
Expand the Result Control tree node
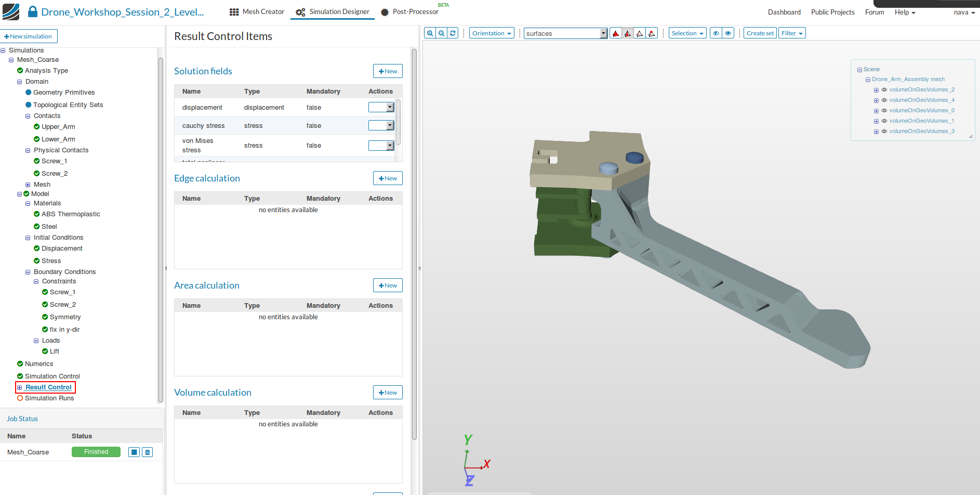tap(20, 388)
